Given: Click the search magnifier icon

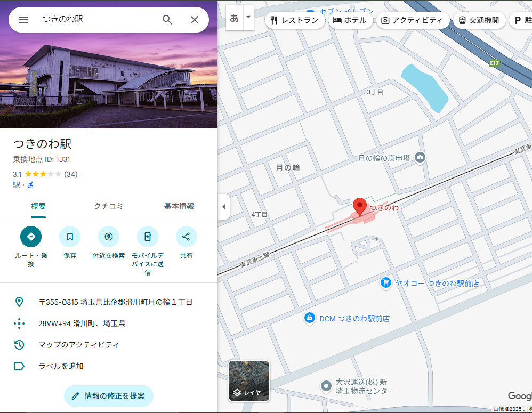Looking at the screenshot, I should tap(167, 19).
